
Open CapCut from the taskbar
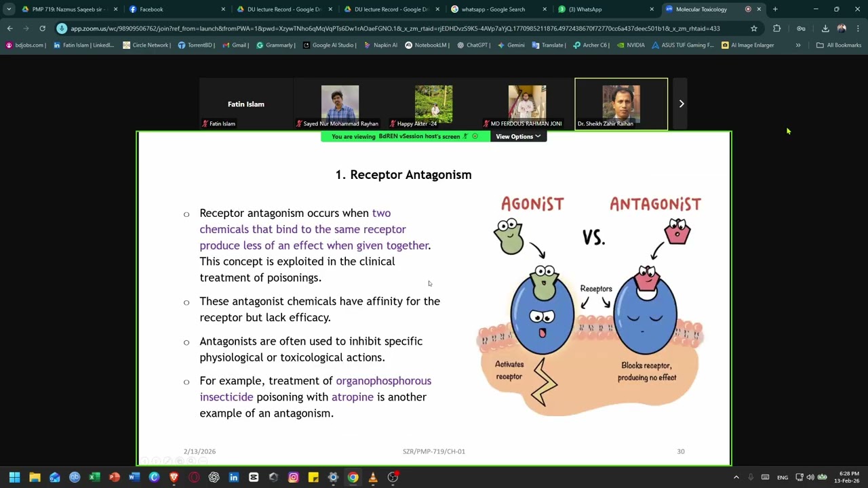[x=254, y=477]
